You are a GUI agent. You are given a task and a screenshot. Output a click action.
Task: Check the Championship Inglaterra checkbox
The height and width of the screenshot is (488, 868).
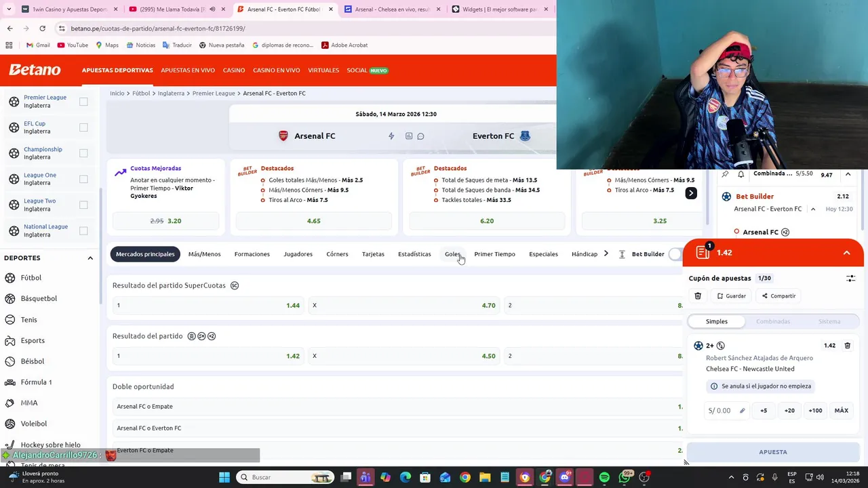83,153
